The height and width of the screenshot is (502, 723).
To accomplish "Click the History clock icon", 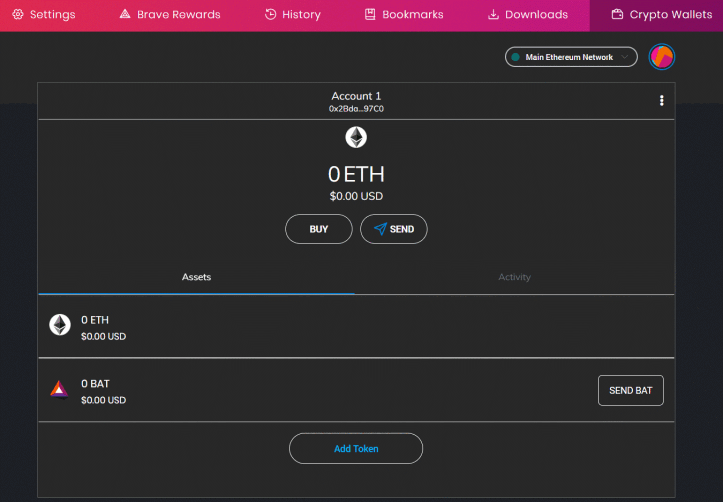I will tap(270, 14).
